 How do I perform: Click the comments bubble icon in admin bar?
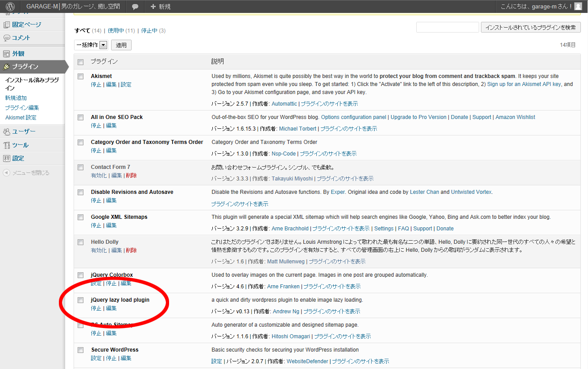click(135, 7)
